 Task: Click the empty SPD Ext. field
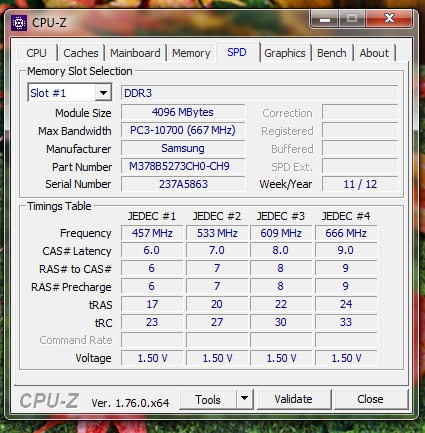coord(360,166)
